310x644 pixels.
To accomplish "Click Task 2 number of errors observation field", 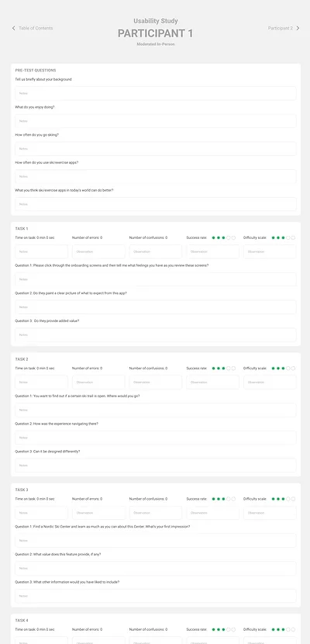I will (x=98, y=383).
